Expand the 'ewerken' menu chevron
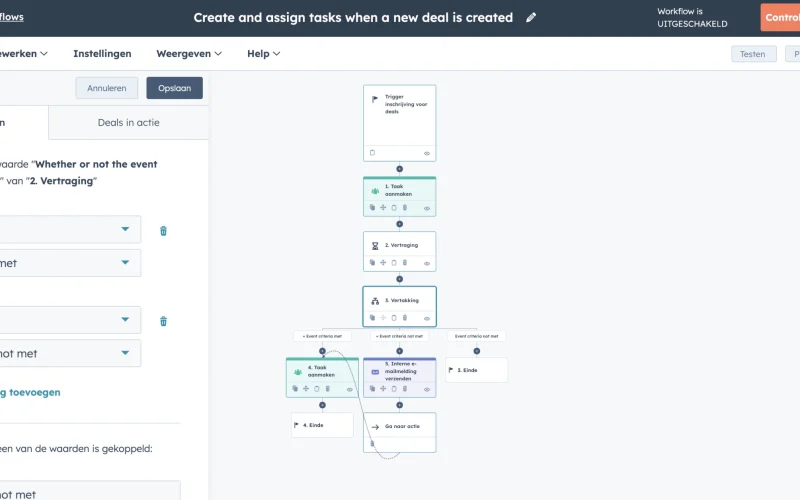The image size is (800, 500). (44, 54)
